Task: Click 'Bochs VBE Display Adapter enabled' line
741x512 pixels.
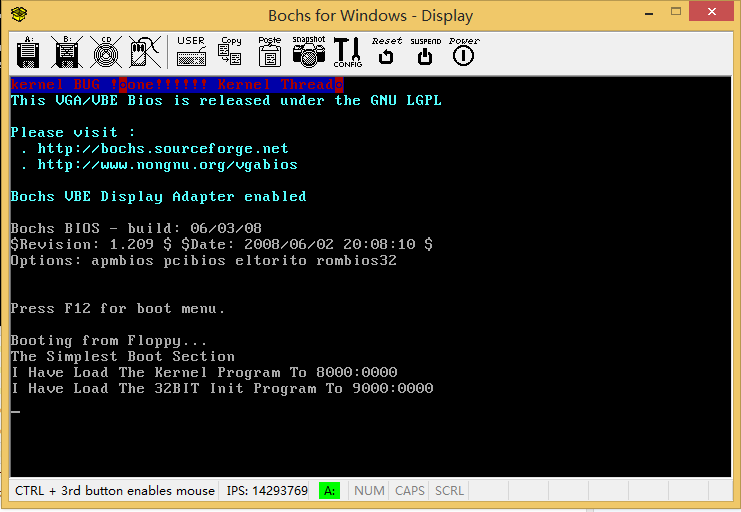Action: [x=158, y=197]
